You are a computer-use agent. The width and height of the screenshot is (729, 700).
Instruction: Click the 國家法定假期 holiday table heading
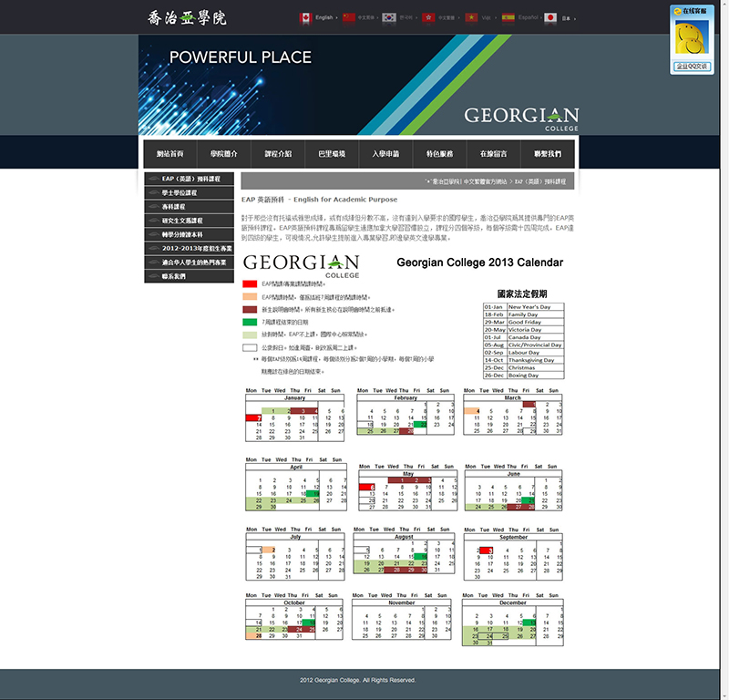(522, 294)
